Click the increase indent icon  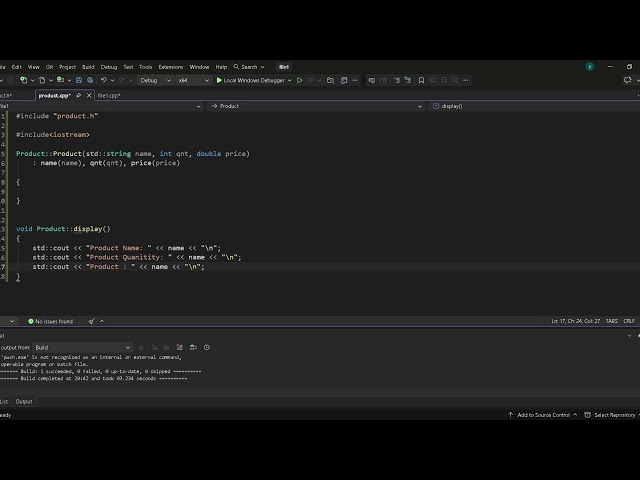tap(407, 80)
